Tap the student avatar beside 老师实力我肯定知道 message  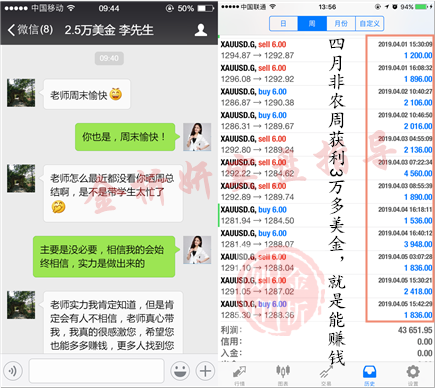(x=21, y=305)
